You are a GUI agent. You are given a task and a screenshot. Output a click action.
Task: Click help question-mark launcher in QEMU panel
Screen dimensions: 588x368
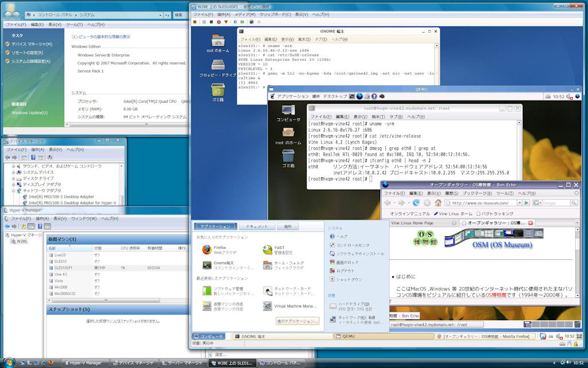click(374, 97)
